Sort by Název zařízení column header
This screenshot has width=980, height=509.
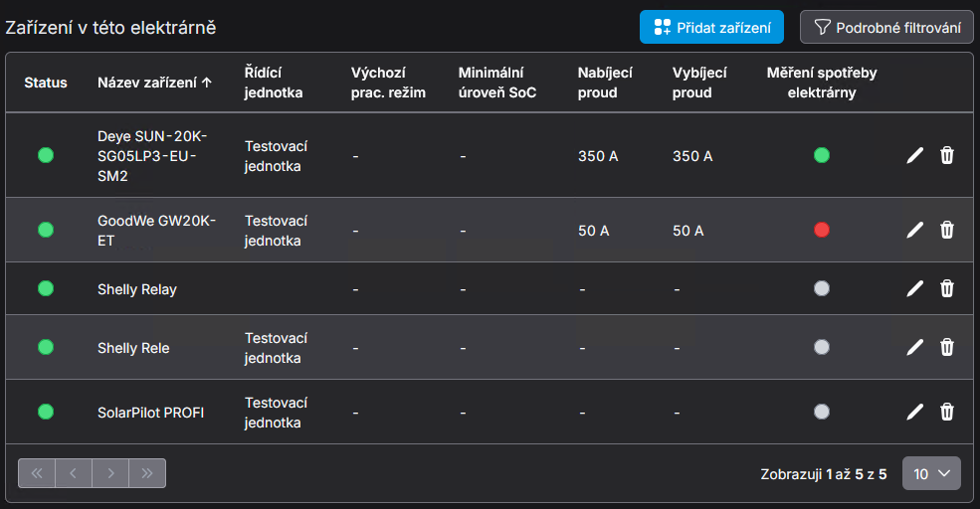[x=154, y=83]
